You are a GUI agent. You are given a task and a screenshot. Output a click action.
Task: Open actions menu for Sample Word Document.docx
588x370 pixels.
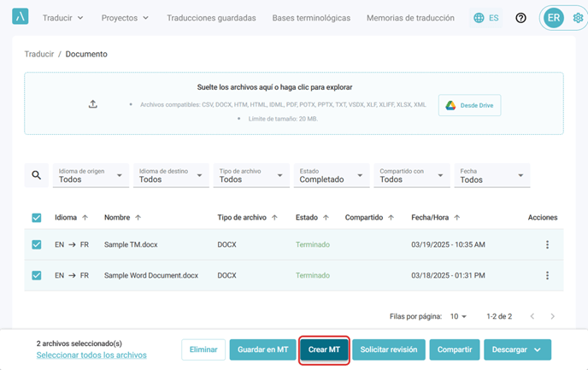[x=547, y=275]
